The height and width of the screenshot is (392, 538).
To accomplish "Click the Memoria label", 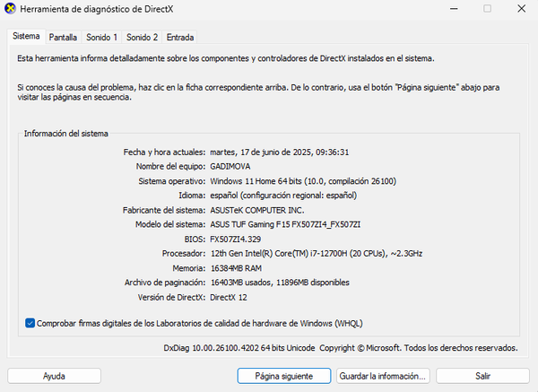I will point(188,268).
